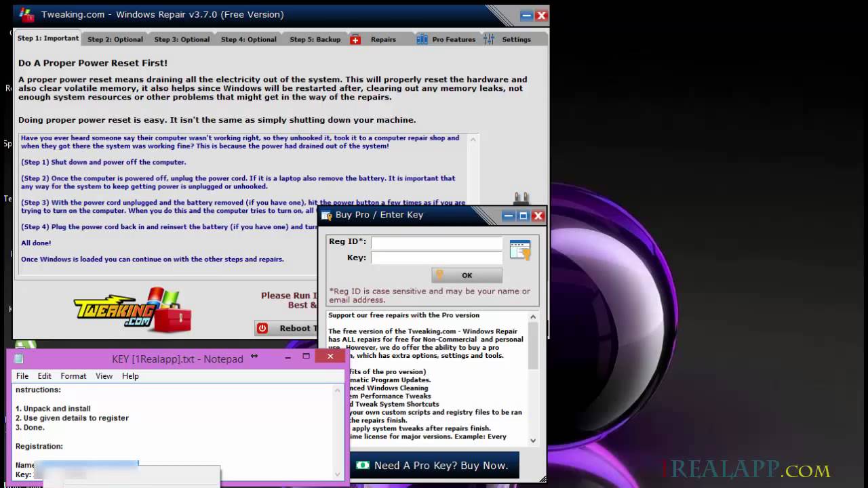Click the Settings sliders icon
Screen dimensions: 868x488
tap(489, 39)
